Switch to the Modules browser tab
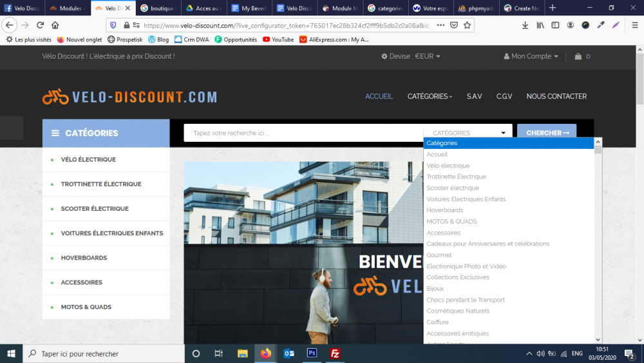Screen dimensions: 644x363 pyautogui.click(x=68, y=8)
